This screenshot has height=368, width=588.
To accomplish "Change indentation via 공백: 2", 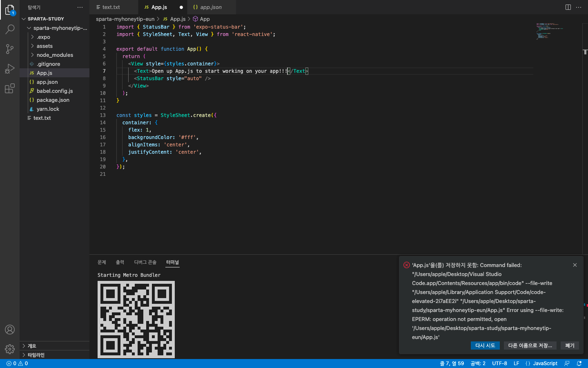I will point(478,364).
